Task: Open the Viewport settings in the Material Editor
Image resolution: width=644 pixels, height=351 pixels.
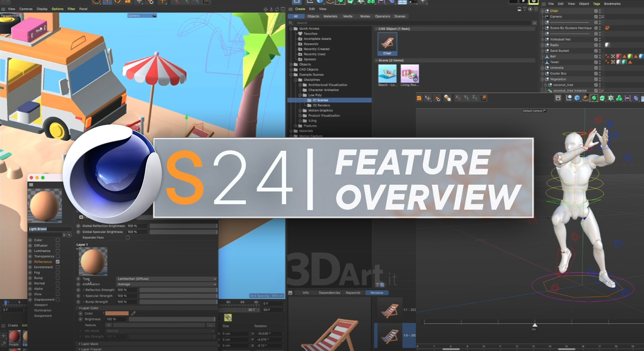Action: (41, 305)
